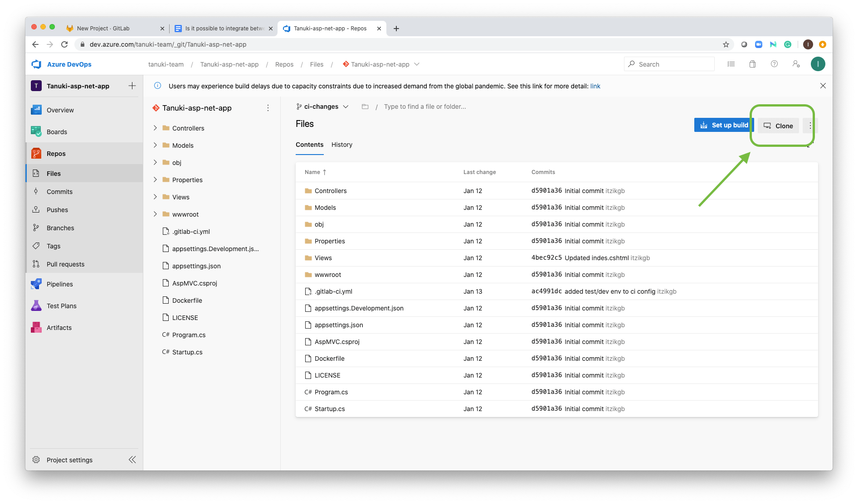Open Boards from the left sidebar
This screenshot has width=858, height=504.
point(57,131)
